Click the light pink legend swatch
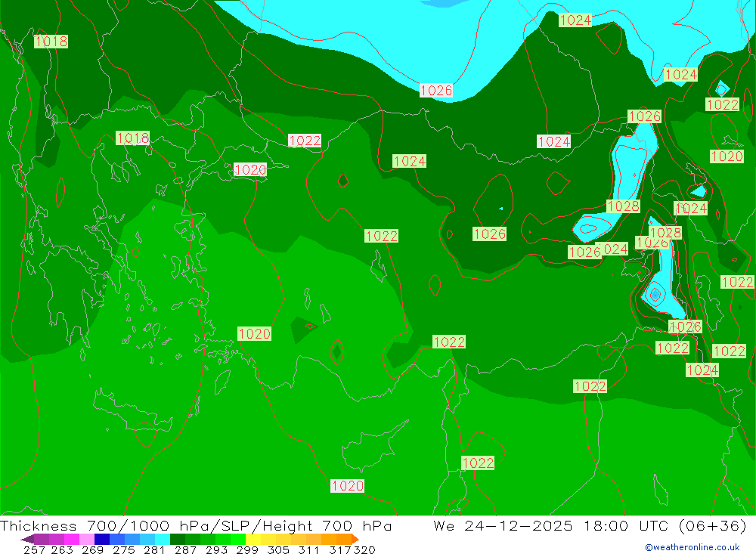Viewport: 756px width, 554px height. pos(87,539)
